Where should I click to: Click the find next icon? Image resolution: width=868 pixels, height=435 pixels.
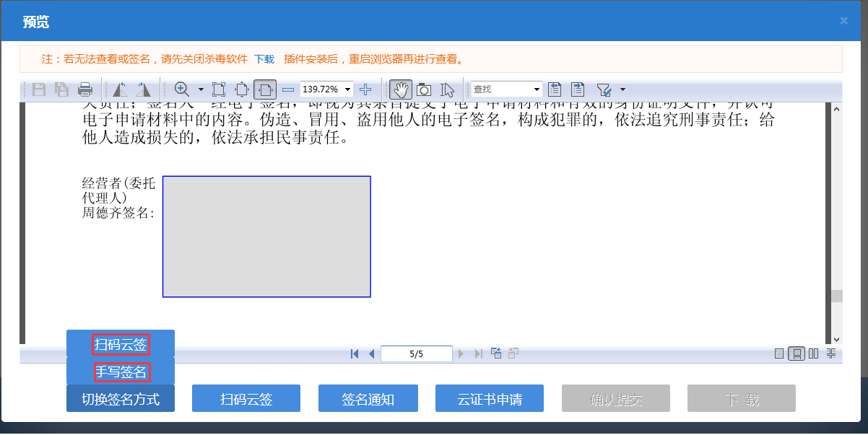tap(578, 89)
